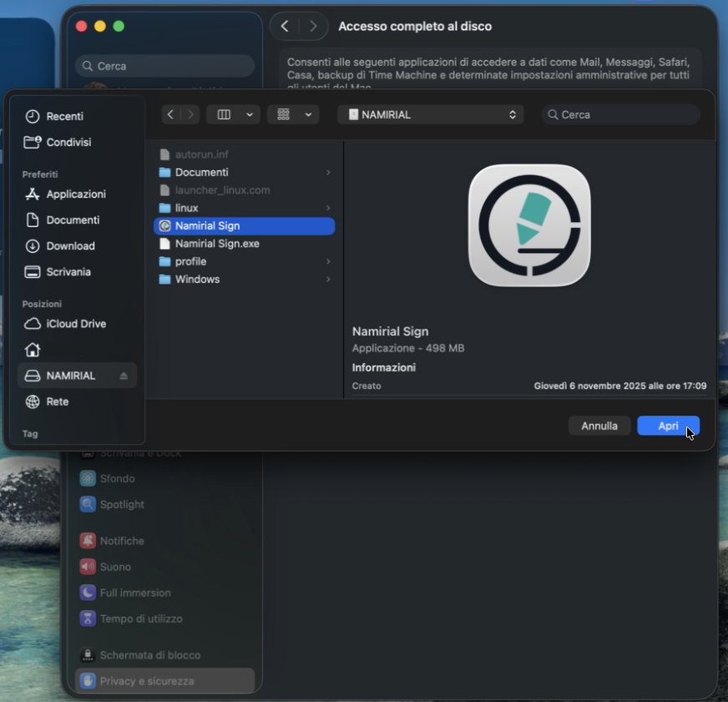Image resolution: width=728 pixels, height=702 pixels.
Task: Select the Condivisi shared folder
Action: (x=68, y=143)
